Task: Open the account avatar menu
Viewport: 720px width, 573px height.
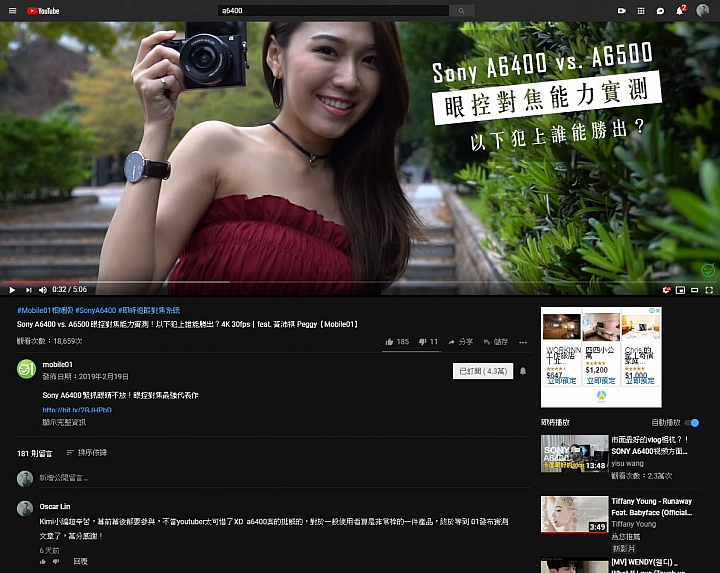Action: pos(703,10)
